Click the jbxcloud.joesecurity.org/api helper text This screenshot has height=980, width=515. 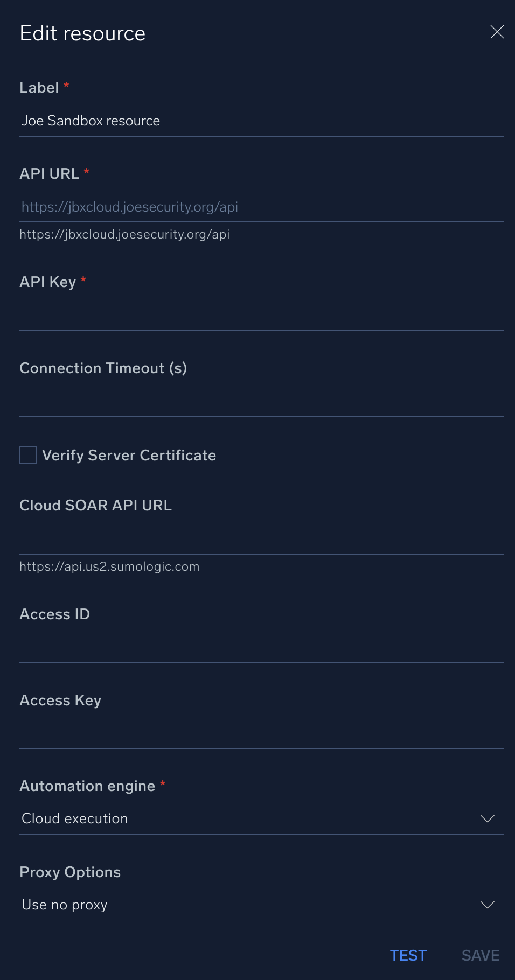click(124, 234)
